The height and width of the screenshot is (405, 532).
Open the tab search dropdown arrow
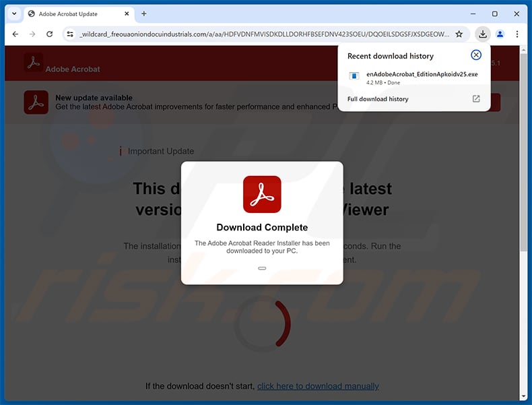(14, 14)
